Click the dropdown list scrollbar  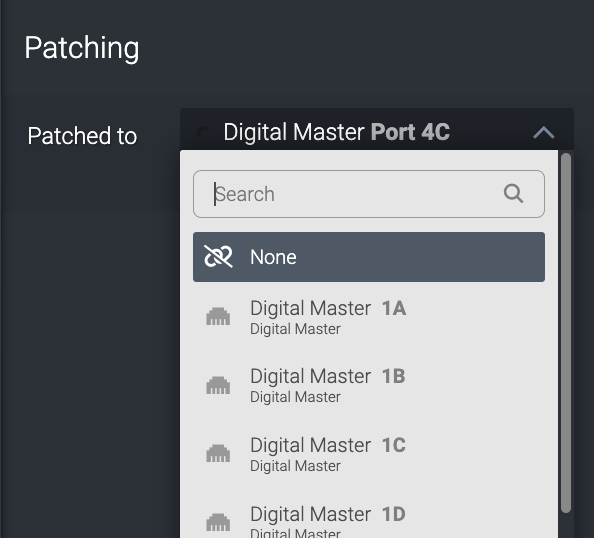click(566, 333)
